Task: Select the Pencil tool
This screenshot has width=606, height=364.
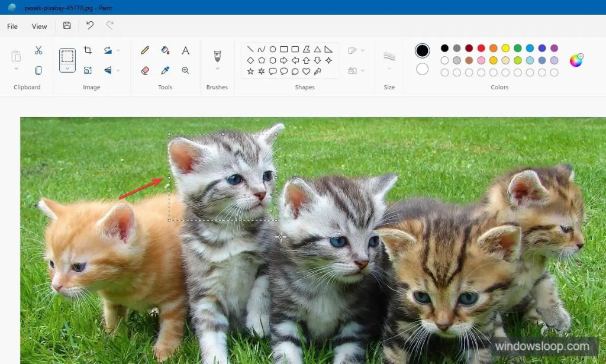Action: click(145, 50)
